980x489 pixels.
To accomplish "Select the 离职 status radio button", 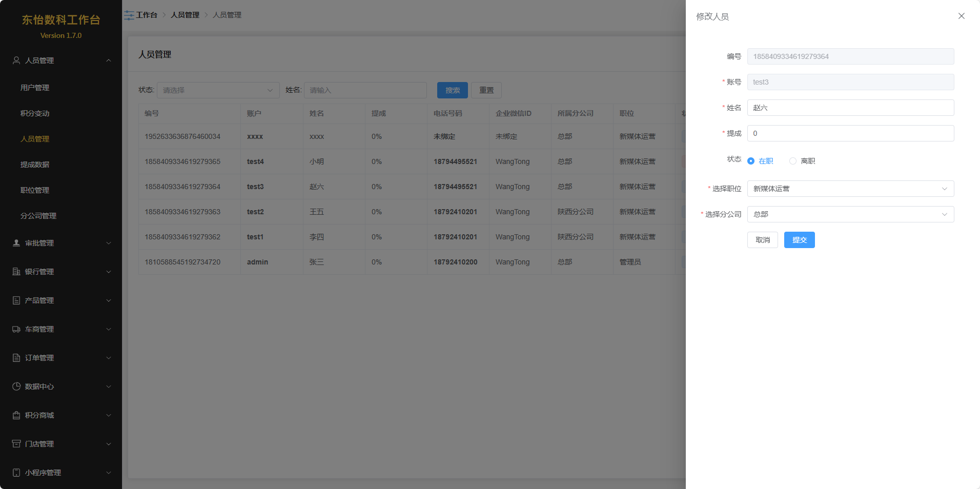I will pos(793,161).
